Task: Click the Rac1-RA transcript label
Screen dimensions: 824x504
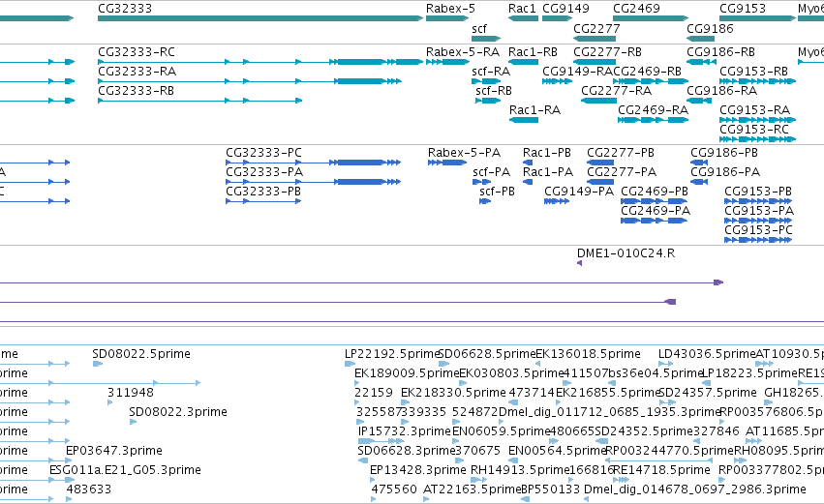Action: (x=534, y=110)
